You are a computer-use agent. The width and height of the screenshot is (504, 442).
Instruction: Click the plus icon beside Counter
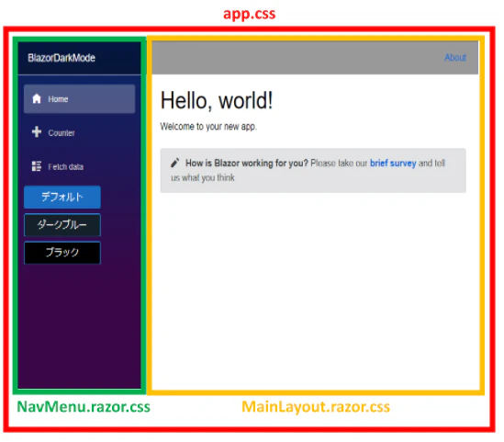coord(37,132)
